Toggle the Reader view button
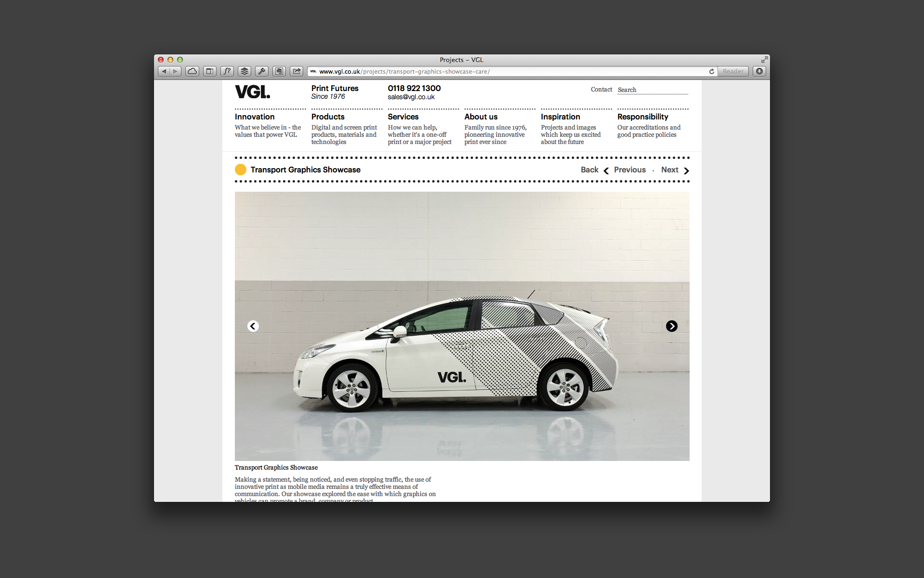 [732, 71]
